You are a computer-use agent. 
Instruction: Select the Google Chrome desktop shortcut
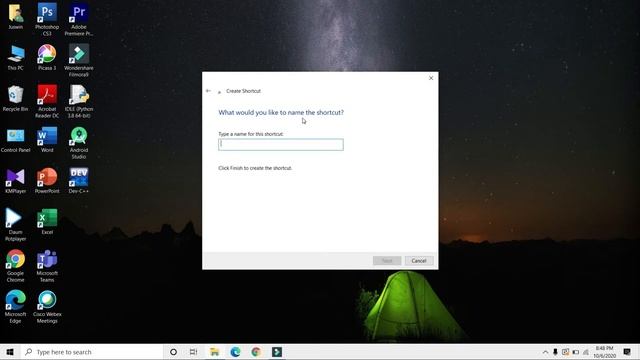[16, 266]
